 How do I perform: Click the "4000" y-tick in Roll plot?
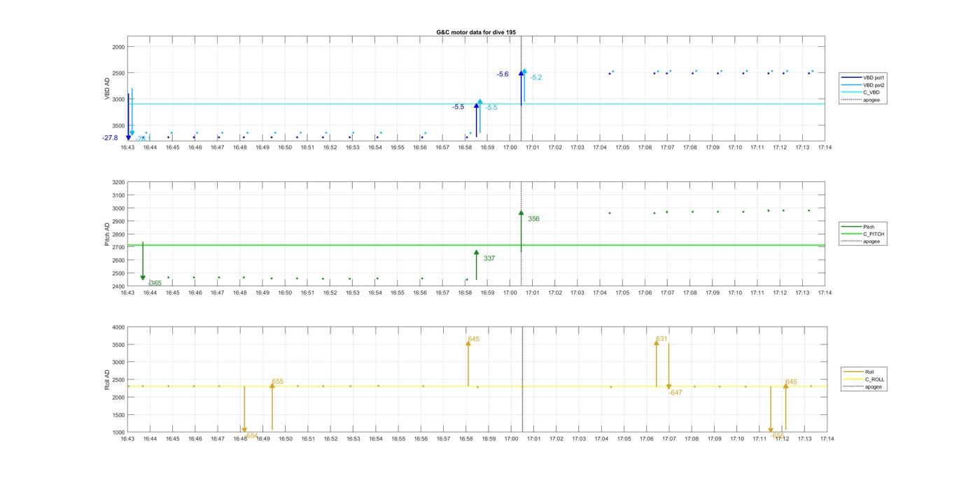pos(118,327)
